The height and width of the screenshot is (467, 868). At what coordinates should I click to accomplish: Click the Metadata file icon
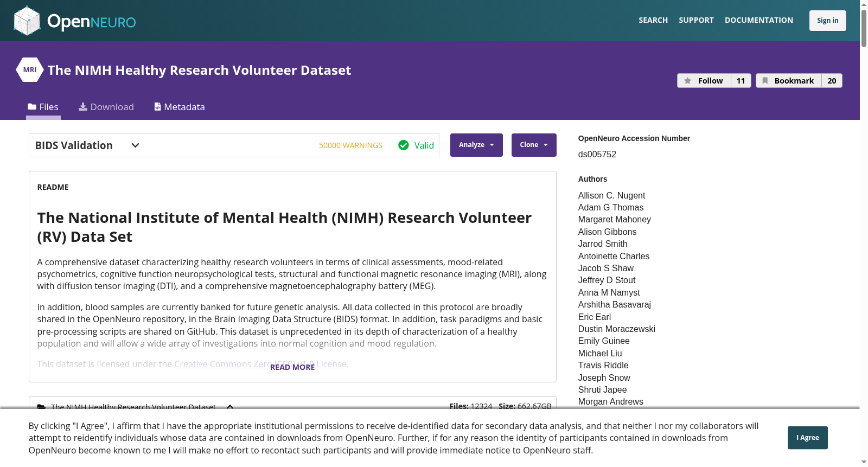pyautogui.click(x=157, y=107)
